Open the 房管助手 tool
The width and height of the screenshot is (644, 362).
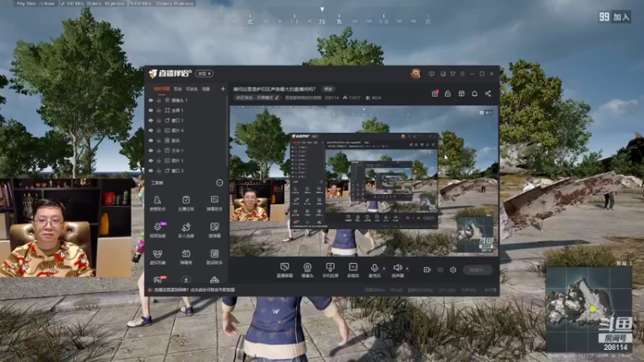(157, 204)
